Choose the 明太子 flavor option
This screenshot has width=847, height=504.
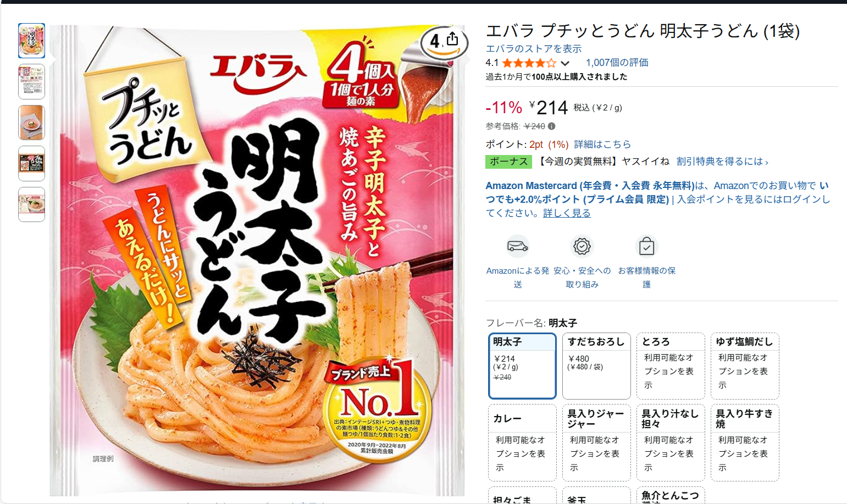click(522, 365)
